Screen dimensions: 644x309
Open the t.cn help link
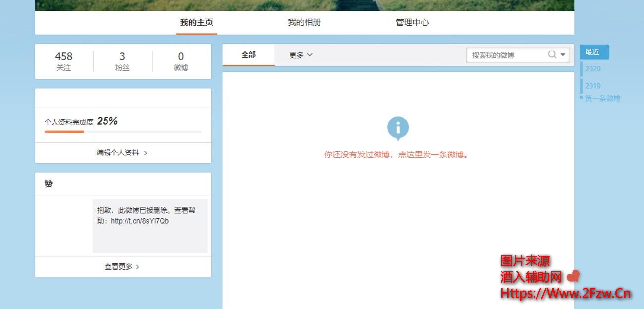[140, 221]
